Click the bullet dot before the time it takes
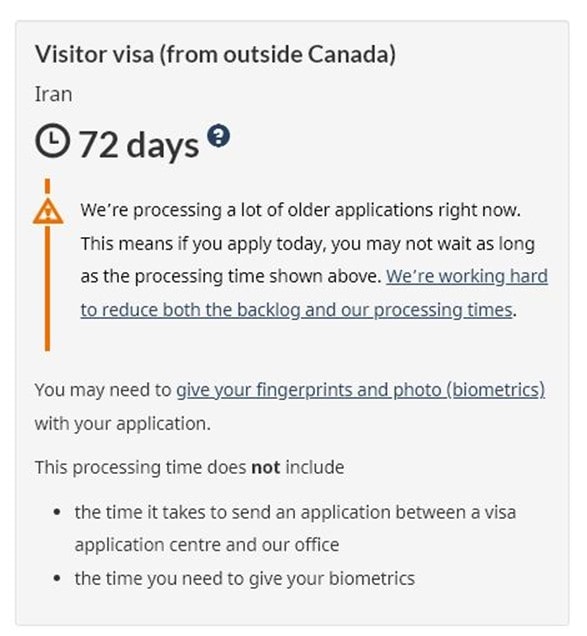Screen dimensions: 587x636 tap(57, 513)
